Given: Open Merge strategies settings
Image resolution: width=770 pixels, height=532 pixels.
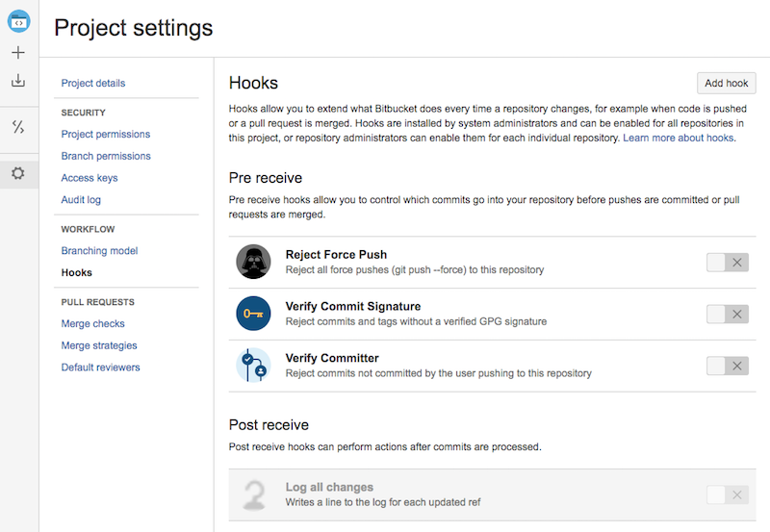Looking at the screenshot, I should (x=99, y=345).
